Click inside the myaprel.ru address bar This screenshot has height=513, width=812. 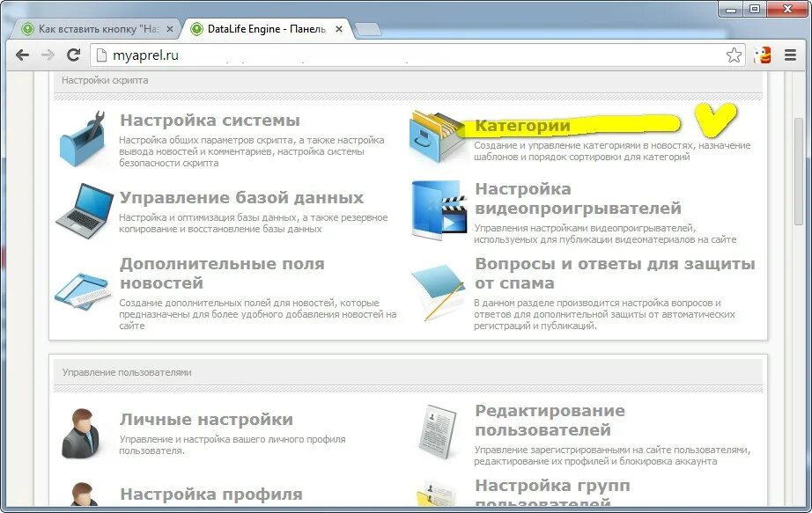click(x=264, y=55)
